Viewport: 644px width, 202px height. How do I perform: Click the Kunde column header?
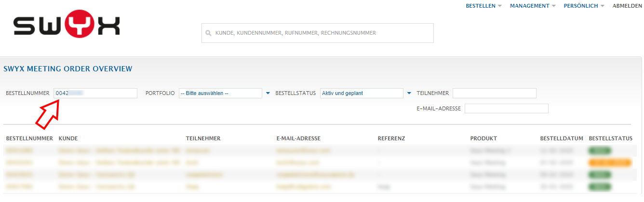tap(68, 138)
